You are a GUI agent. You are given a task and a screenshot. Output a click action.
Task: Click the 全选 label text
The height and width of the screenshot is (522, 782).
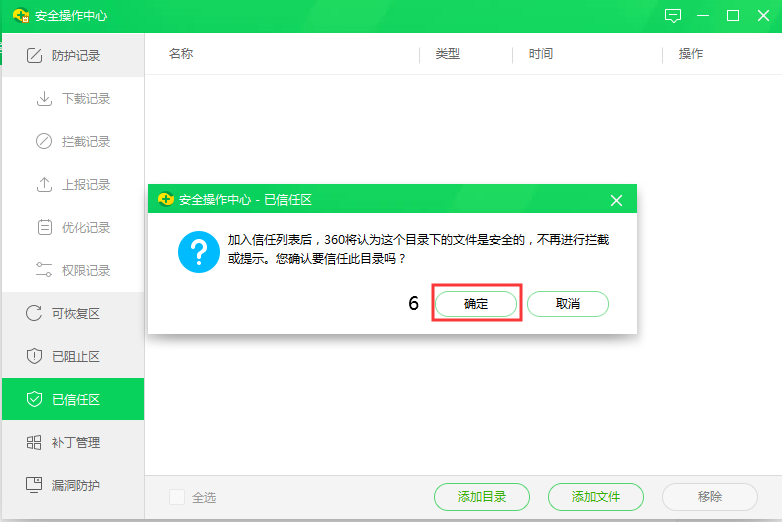pos(204,498)
